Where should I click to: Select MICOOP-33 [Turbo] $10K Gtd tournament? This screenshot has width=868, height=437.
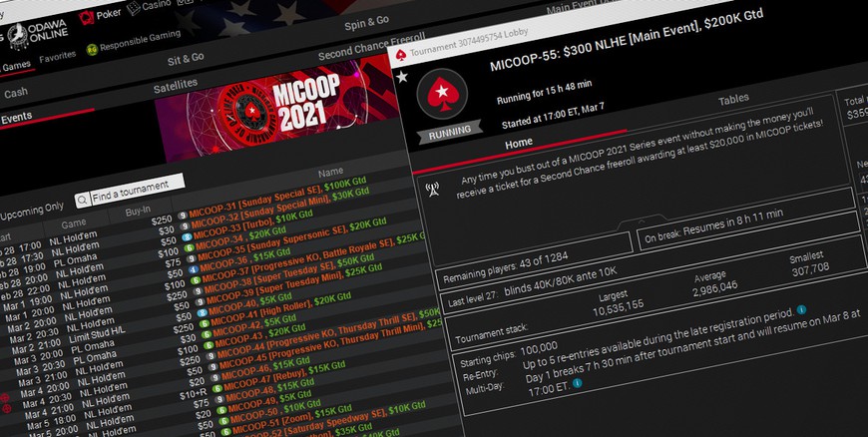[x=253, y=226]
